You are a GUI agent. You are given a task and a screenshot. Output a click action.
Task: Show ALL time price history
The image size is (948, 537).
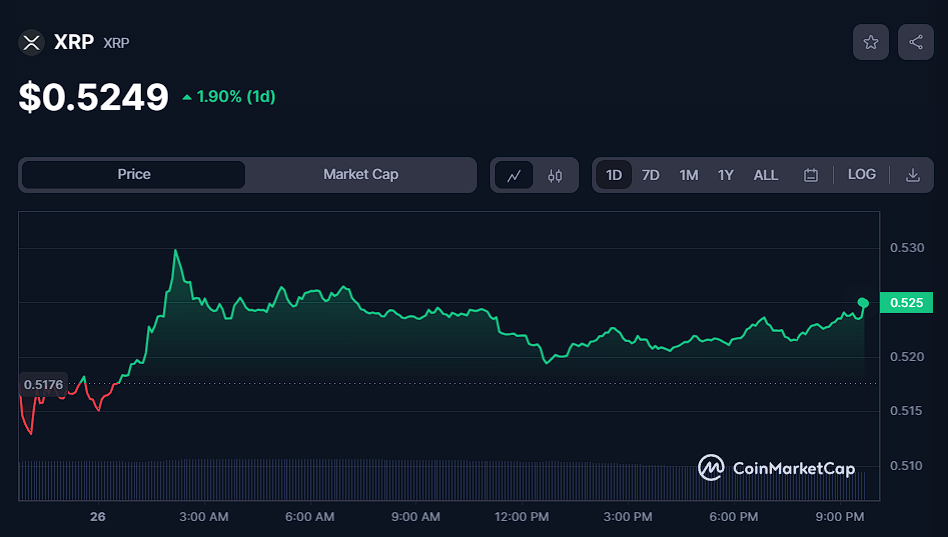point(765,175)
